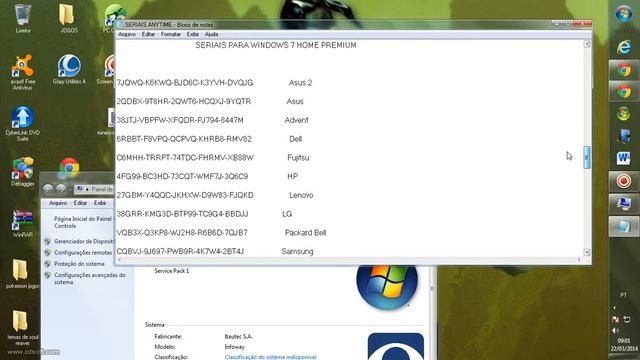Click 'Service Pack 1' text
The height and width of the screenshot is (360, 640).
click(x=172, y=271)
